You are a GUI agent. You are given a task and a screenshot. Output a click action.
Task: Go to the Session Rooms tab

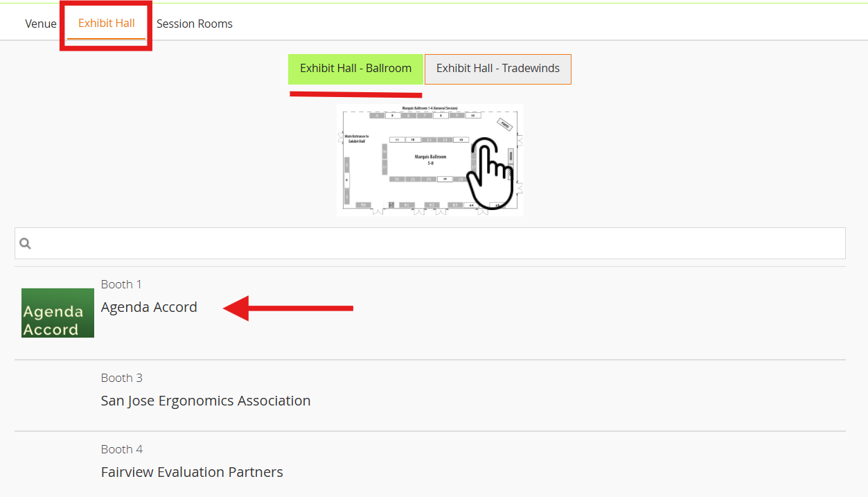[195, 24]
